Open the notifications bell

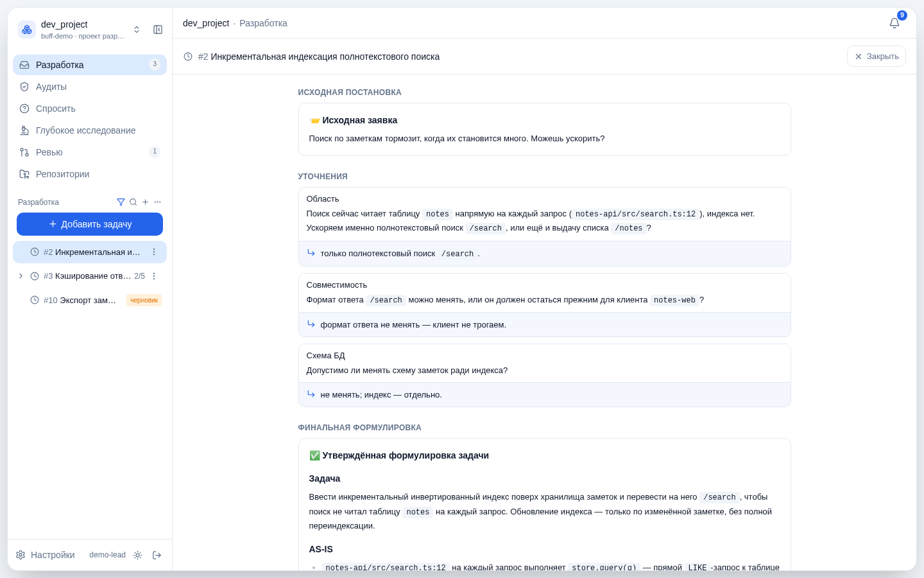[x=894, y=23]
